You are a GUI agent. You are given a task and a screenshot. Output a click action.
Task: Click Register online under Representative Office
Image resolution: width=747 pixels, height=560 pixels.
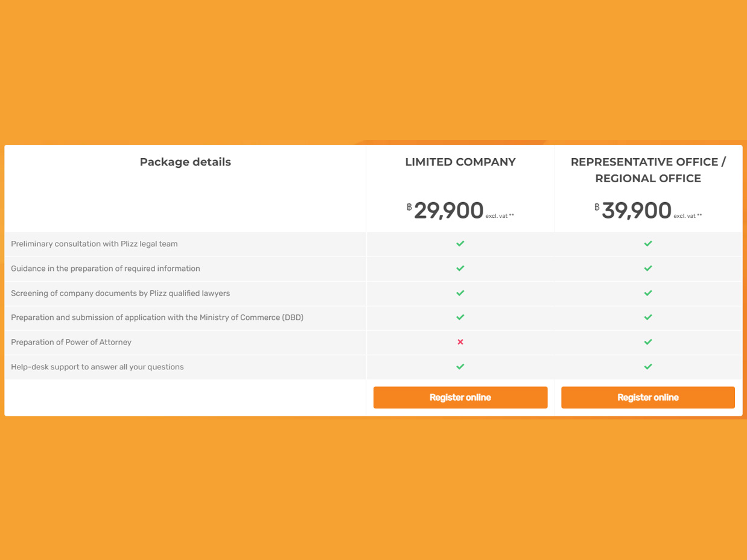click(x=648, y=397)
